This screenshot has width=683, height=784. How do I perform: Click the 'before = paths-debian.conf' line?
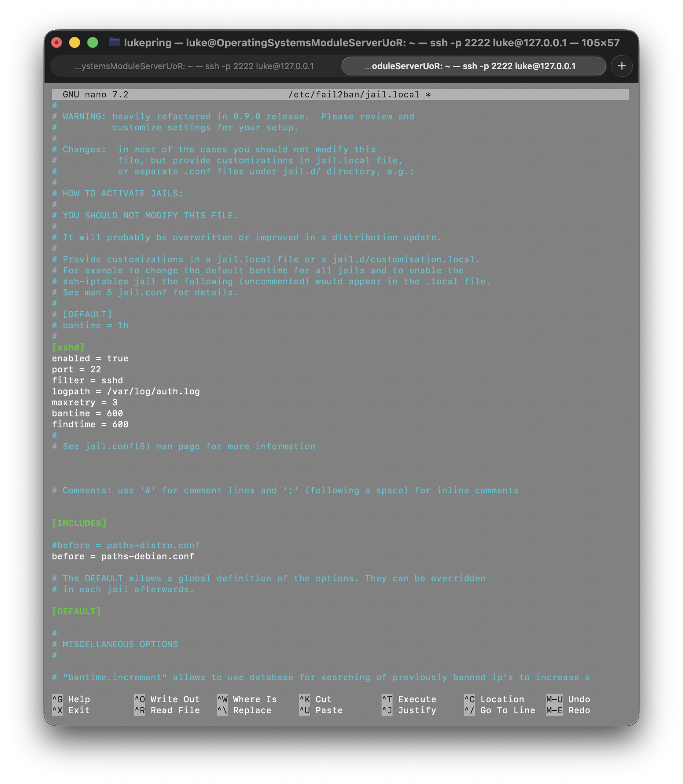coord(123,556)
